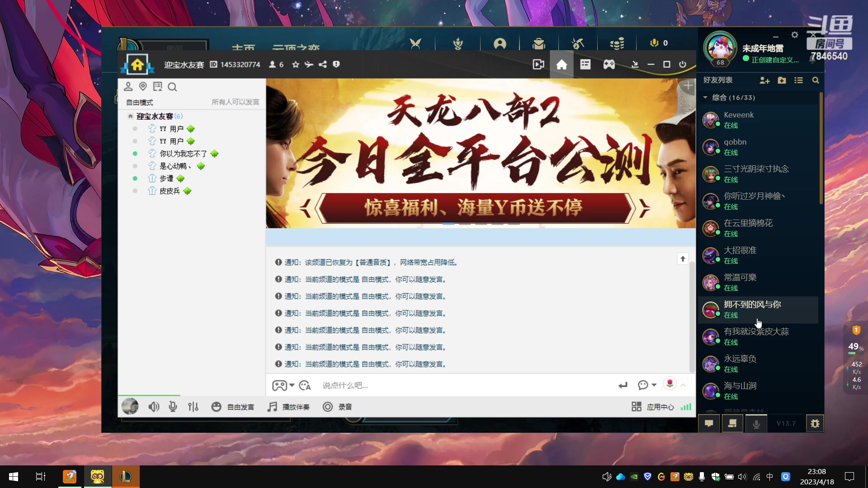Open the missions panel icon beside chat

click(x=732, y=423)
